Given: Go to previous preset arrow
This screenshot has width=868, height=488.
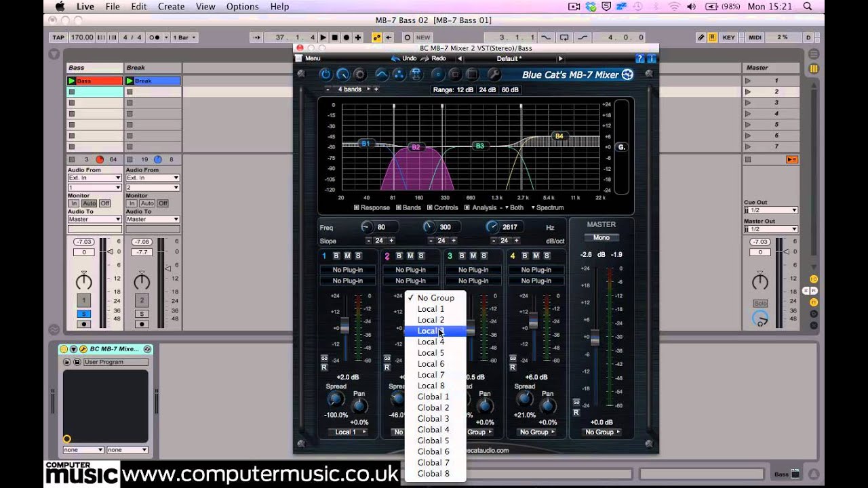Looking at the screenshot, I should tap(461, 59).
